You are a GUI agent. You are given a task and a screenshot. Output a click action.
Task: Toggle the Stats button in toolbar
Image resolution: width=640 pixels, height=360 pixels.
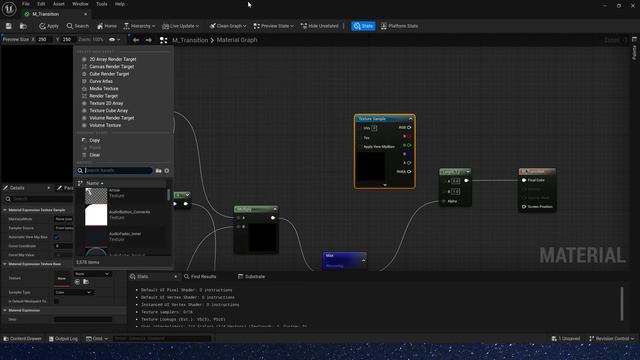point(363,26)
